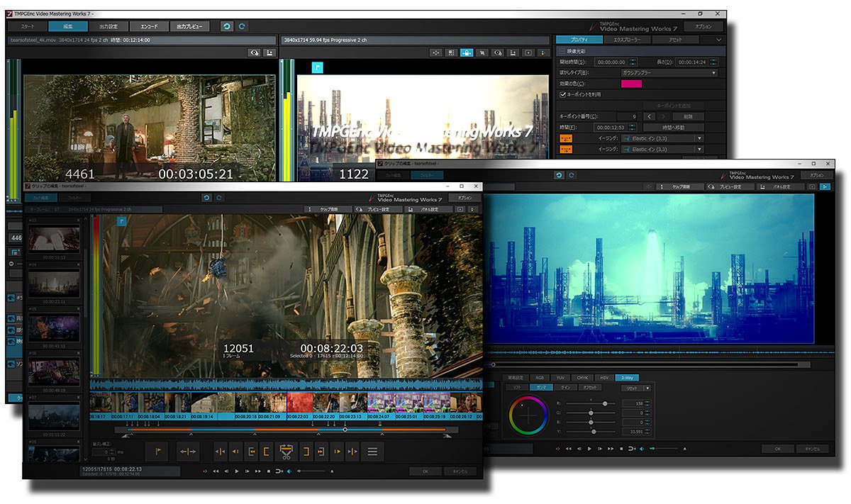Set selection start bracket in cut editor

pos(267,451)
